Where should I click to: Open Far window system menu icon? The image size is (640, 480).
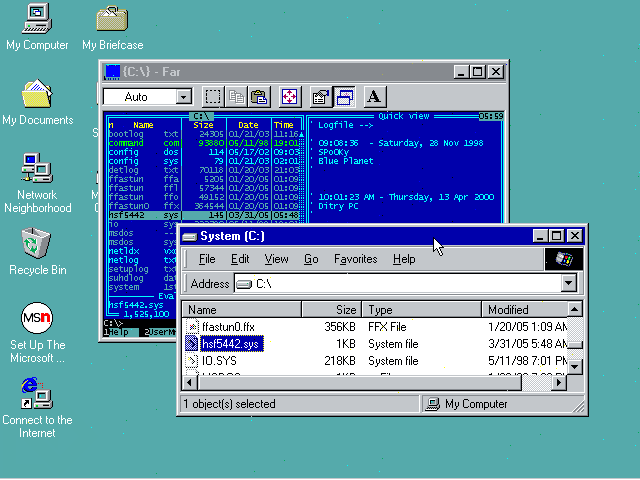coord(112,72)
